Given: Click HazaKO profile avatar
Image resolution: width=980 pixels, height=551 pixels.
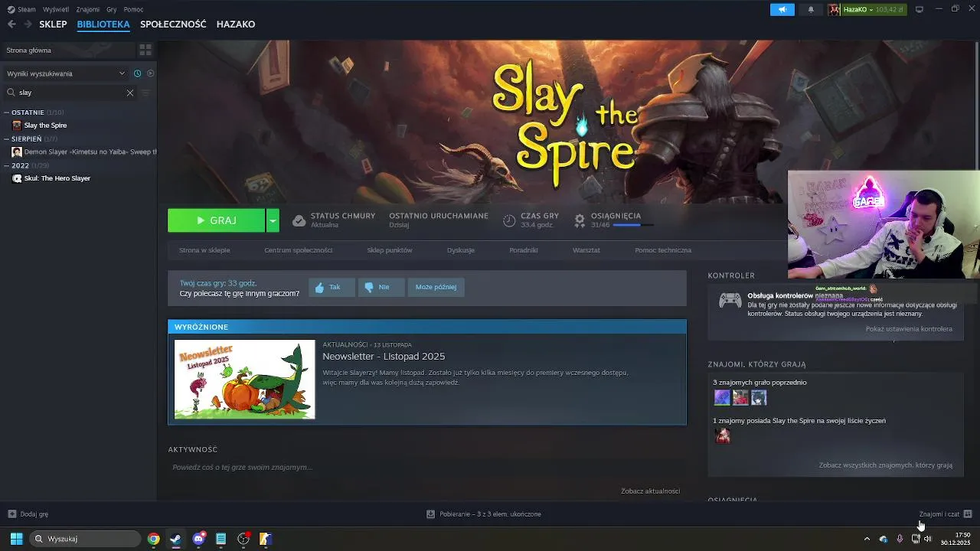Looking at the screenshot, I should (x=835, y=9).
